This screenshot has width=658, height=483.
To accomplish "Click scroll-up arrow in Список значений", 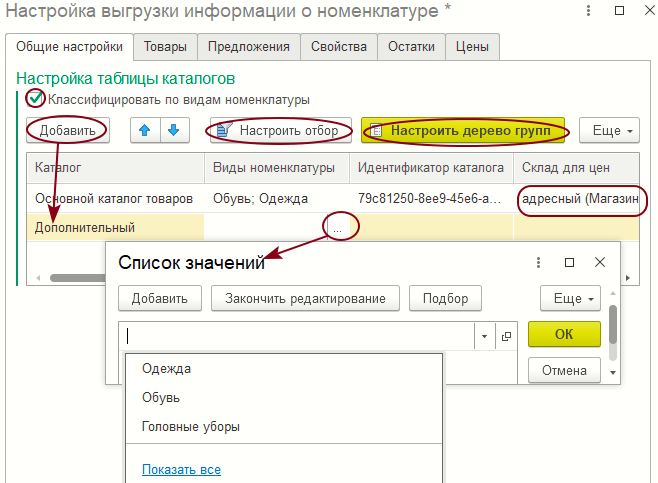I will [613, 293].
